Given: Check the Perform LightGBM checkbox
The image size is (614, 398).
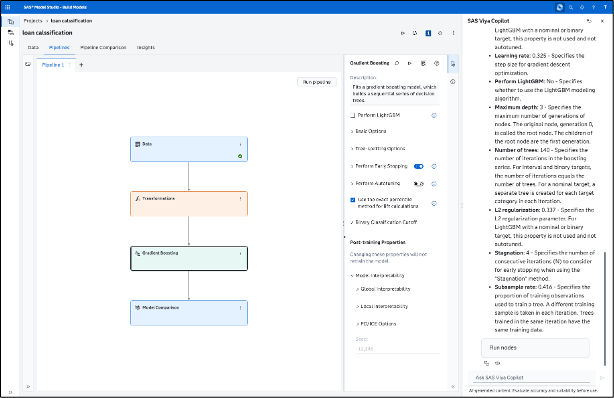Looking at the screenshot, I should [x=352, y=116].
